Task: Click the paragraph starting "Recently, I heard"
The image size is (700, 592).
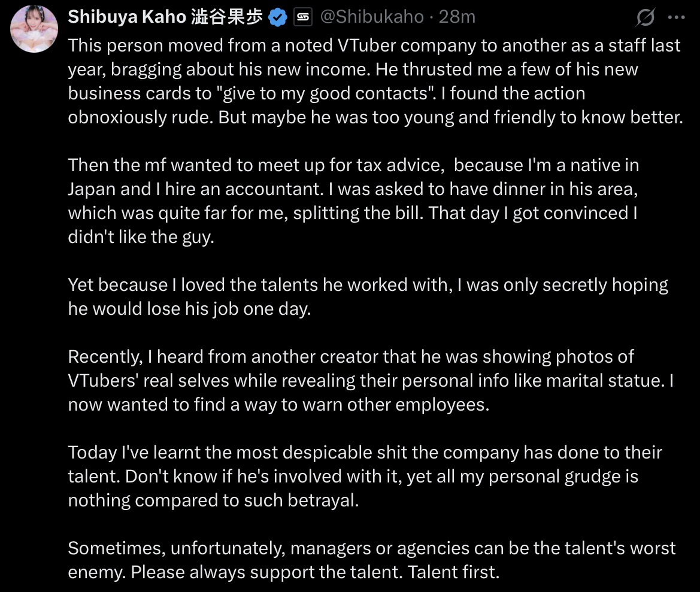Action: click(371, 381)
